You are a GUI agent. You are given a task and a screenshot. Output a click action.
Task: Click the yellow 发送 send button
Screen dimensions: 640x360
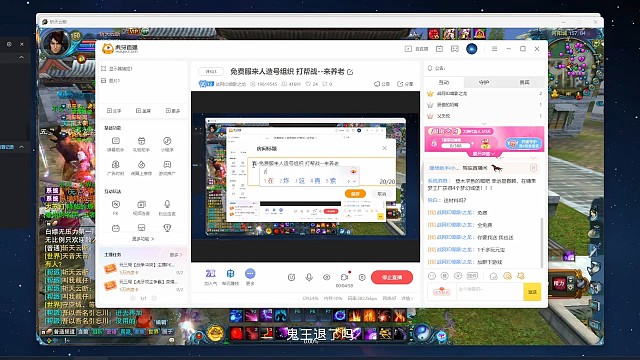[532, 292]
